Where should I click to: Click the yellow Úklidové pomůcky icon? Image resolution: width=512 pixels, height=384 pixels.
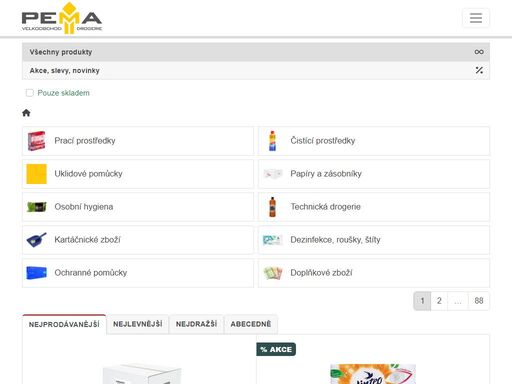click(36, 174)
